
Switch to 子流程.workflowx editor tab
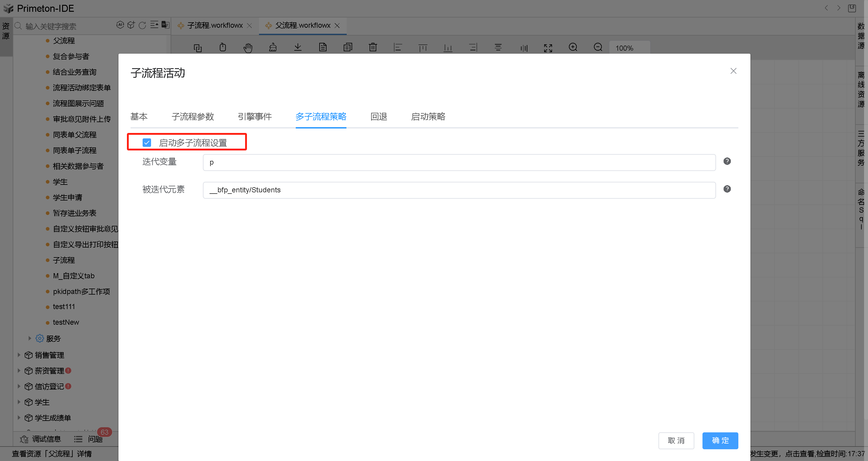point(214,26)
